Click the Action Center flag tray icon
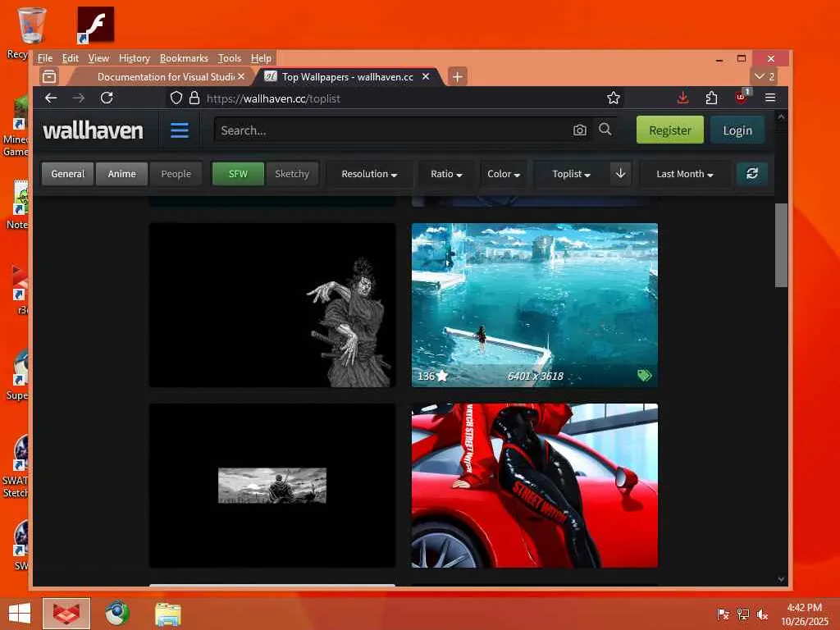840x630 pixels. pyautogui.click(x=724, y=614)
